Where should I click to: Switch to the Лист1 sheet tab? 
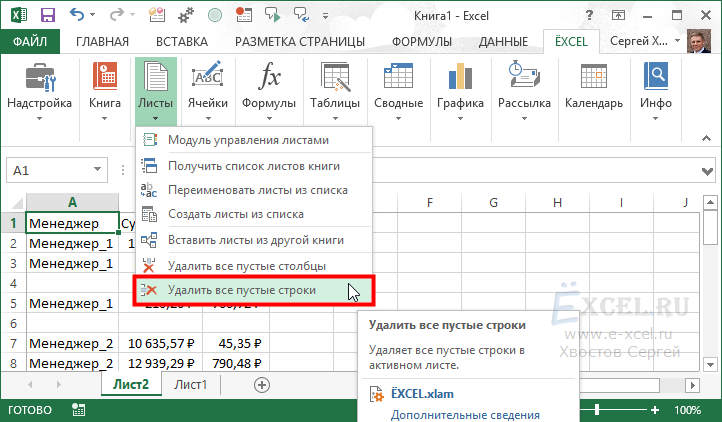click(x=191, y=385)
